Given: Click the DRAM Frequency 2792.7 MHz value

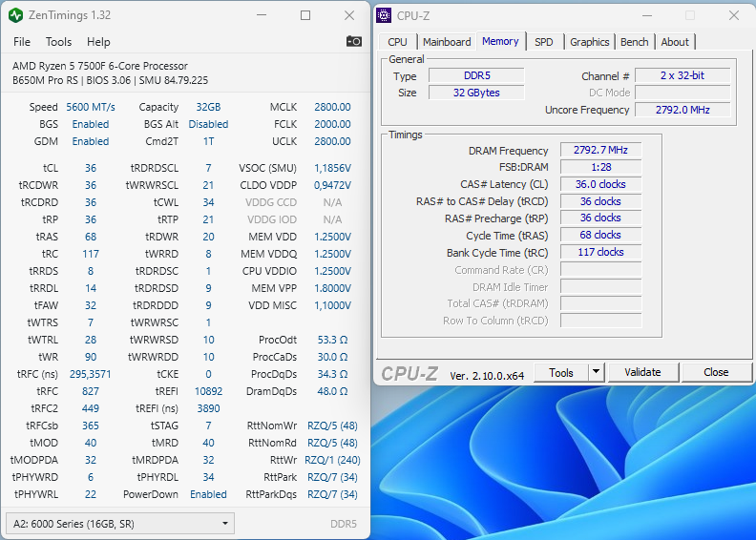Looking at the screenshot, I should point(600,151).
